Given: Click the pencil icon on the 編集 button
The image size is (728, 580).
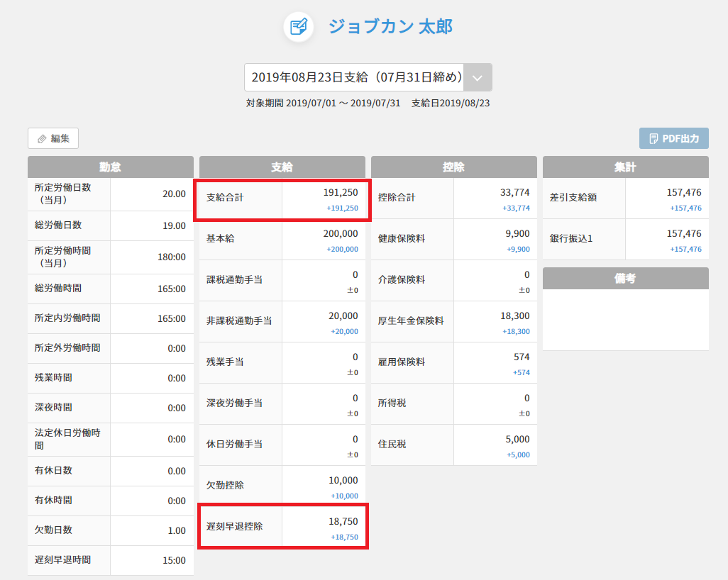Looking at the screenshot, I should (x=42, y=139).
